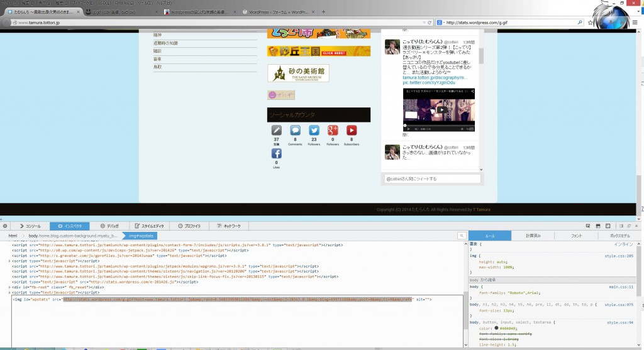Screen dimensions: 644x350
Task: Open devtools in separate window icon
Action: [x=629, y=226]
